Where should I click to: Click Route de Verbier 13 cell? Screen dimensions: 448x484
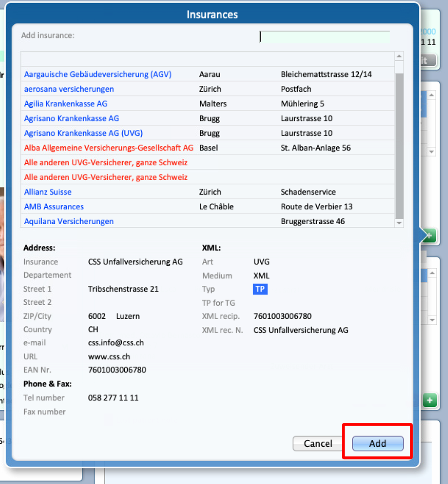click(317, 207)
